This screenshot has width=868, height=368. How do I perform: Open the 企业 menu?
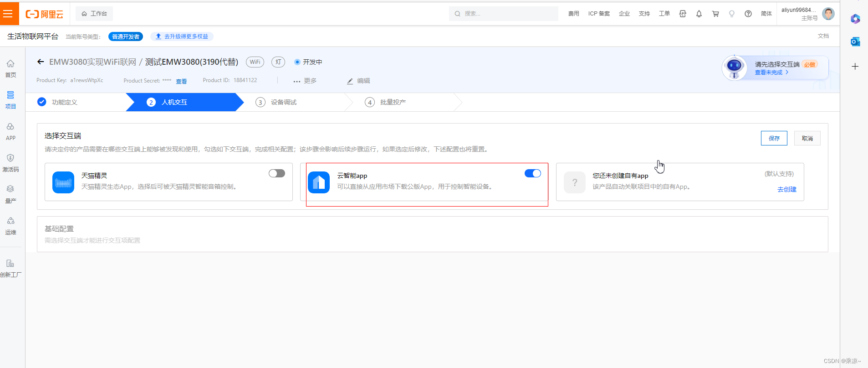tap(624, 14)
